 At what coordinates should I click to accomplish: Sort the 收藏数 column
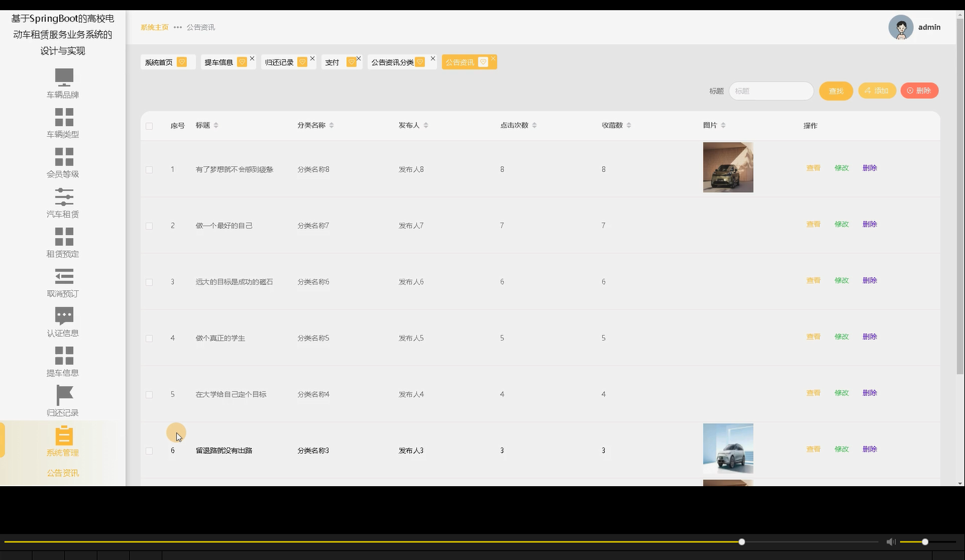(x=630, y=125)
